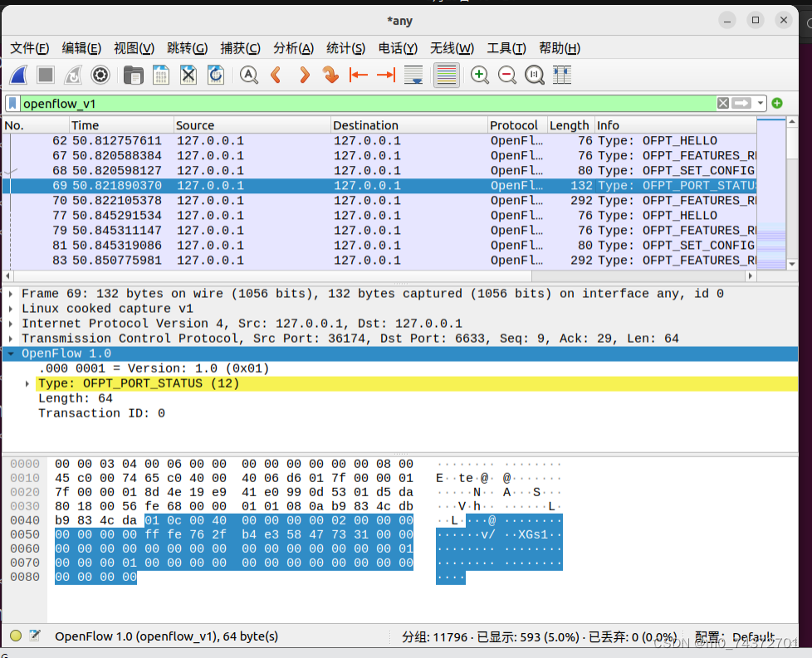This screenshot has height=658, width=812.
Task: Start a new live capture
Action: point(18,75)
